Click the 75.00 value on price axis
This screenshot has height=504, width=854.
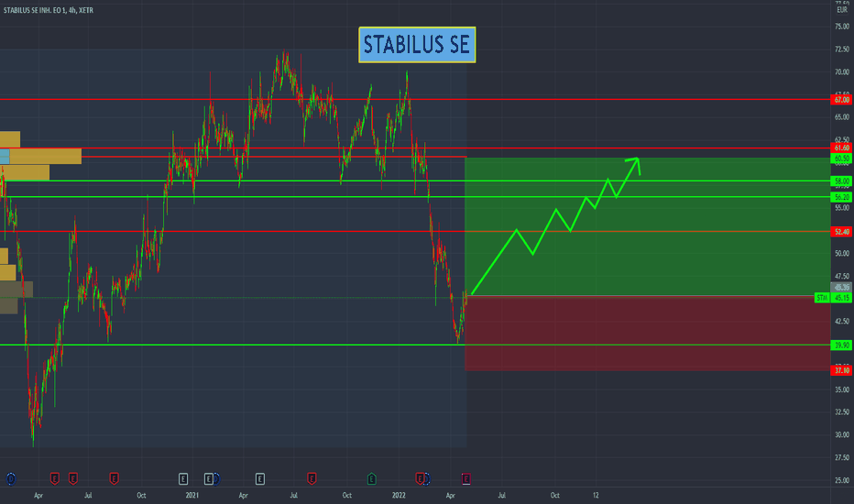[842, 27]
